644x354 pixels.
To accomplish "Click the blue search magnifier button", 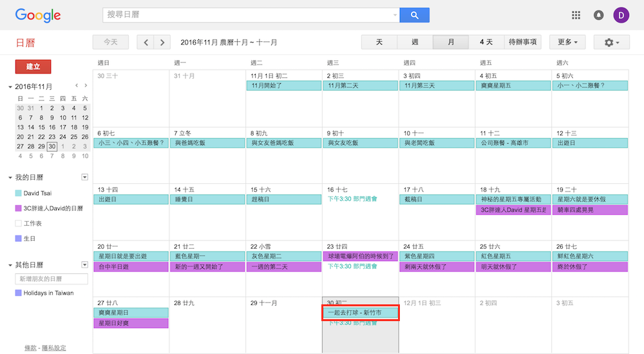I will pyautogui.click(x=414, y=15).
